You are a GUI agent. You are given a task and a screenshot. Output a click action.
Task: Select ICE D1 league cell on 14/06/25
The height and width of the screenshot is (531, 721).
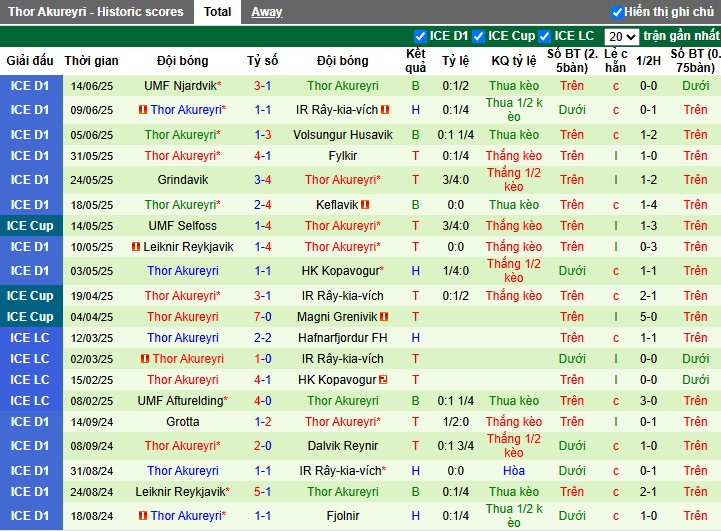tap(30, 86)
